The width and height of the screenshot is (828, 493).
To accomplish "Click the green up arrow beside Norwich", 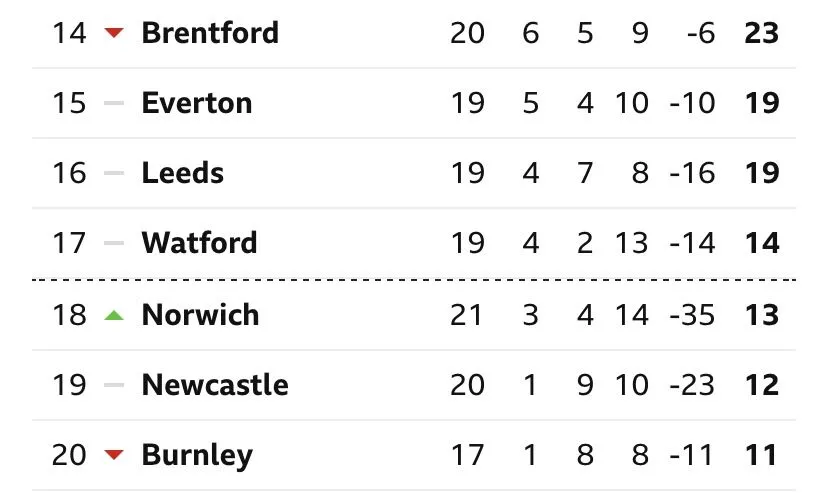I will pos(114,315).
